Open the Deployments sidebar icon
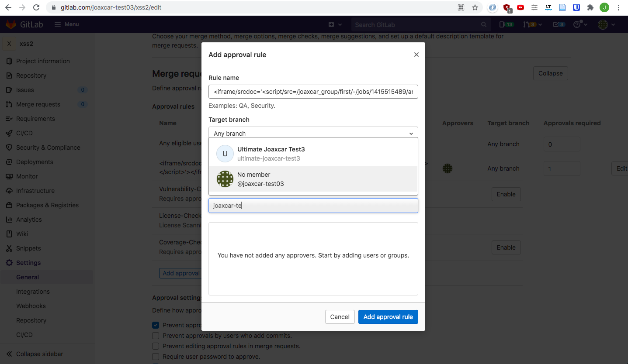 [9, 162]
